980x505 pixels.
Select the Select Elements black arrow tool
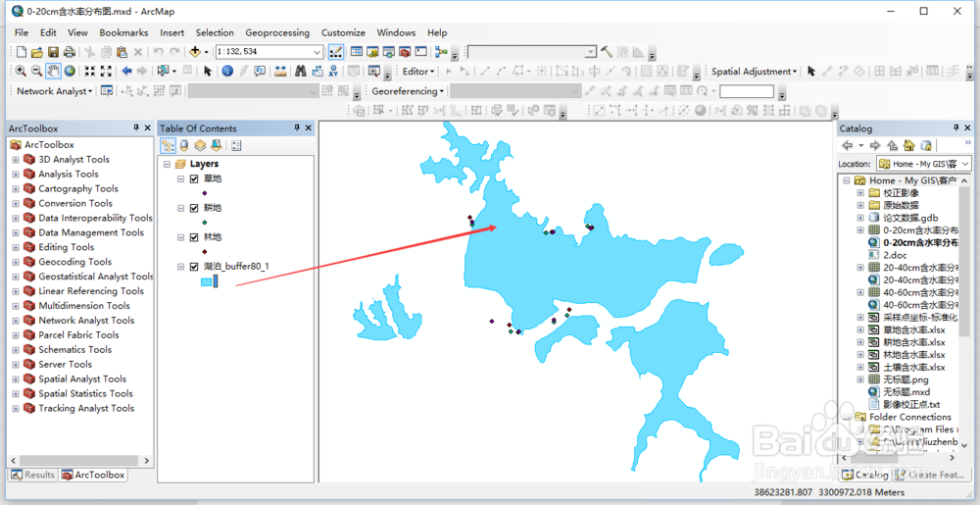click(208, 72)
